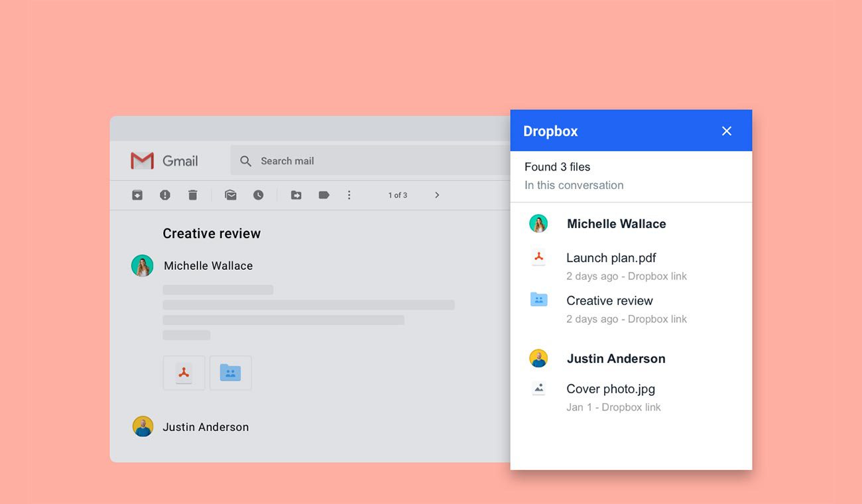Snooze the email with the clock icon

pyautogui.click(x=259, y=195)
